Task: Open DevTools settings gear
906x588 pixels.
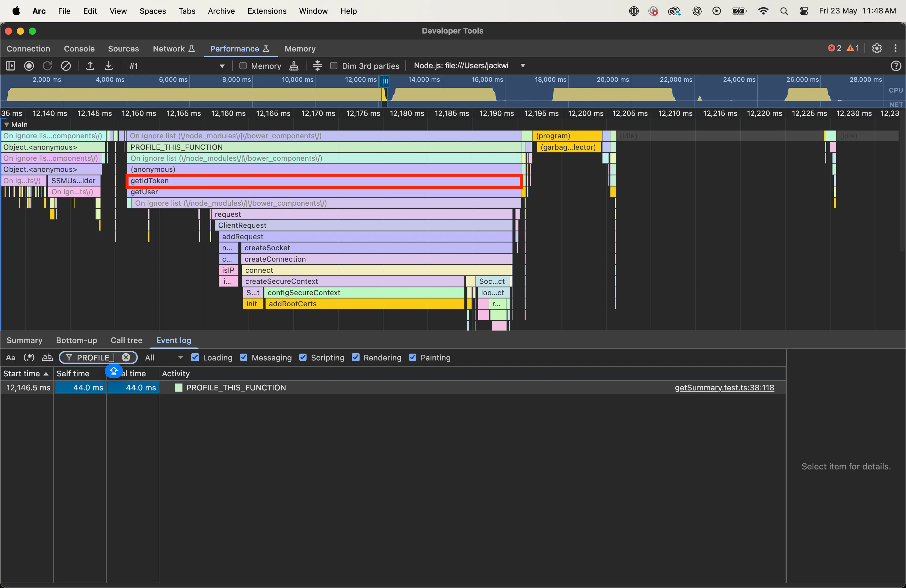Action: tap(877, 48)
